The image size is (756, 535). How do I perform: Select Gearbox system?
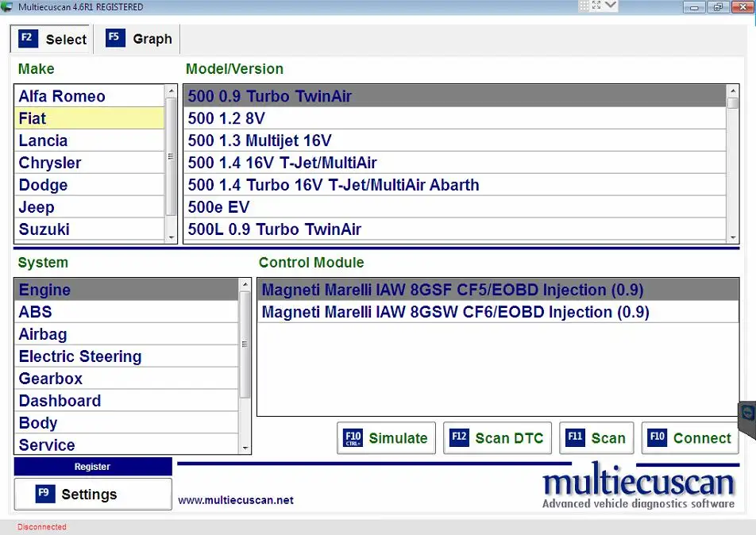127,379
